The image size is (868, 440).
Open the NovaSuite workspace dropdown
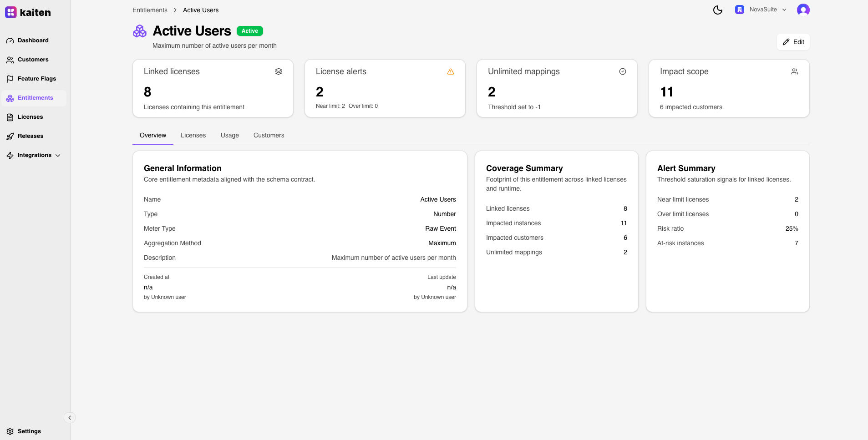[761, 10]
